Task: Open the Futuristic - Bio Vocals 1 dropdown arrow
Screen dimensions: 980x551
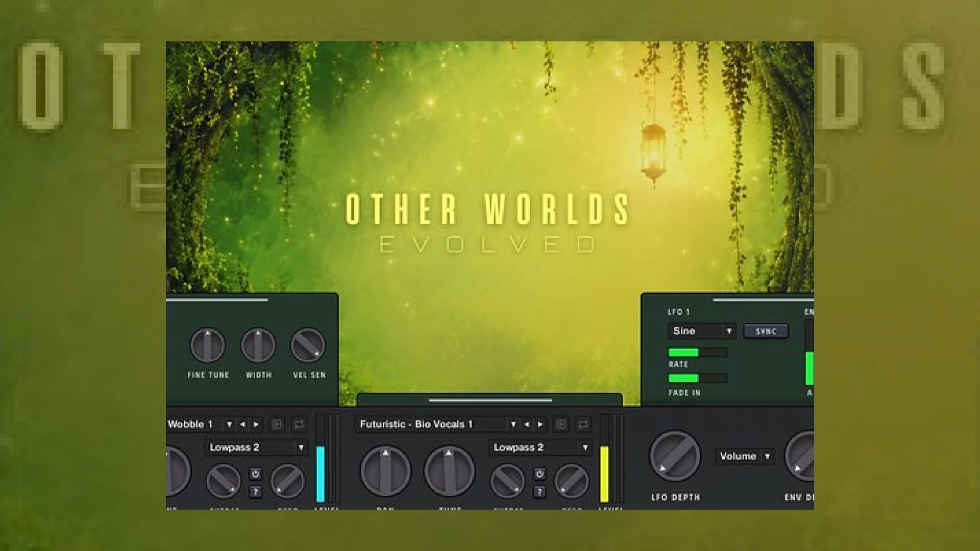Action: click(x=513, y=424)
